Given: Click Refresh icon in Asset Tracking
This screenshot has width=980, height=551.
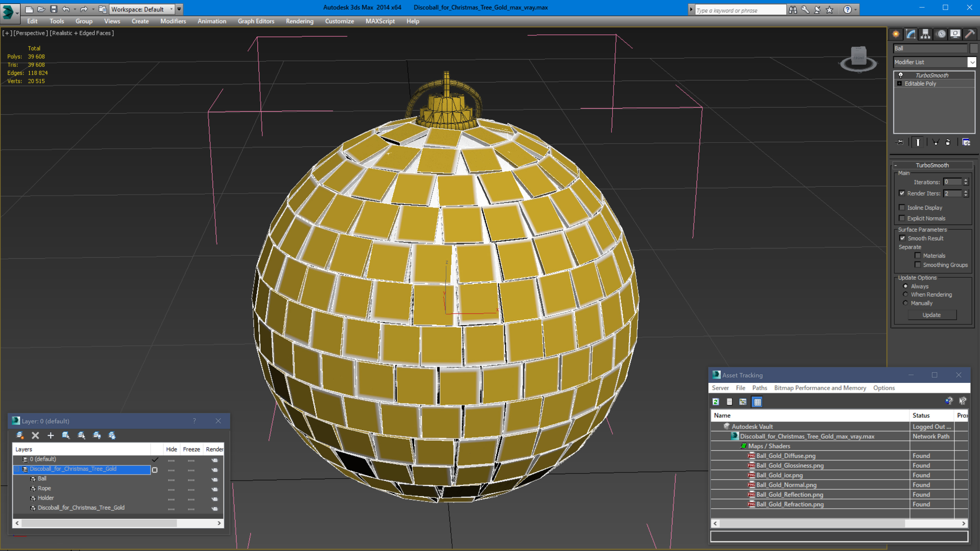Looking at the screenshot, I should (716, 402).
